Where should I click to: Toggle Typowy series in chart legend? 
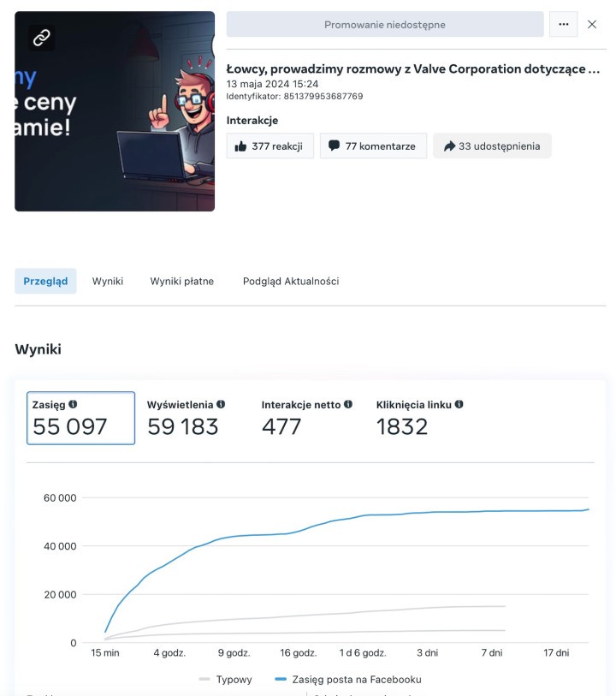tap(226, 679)
